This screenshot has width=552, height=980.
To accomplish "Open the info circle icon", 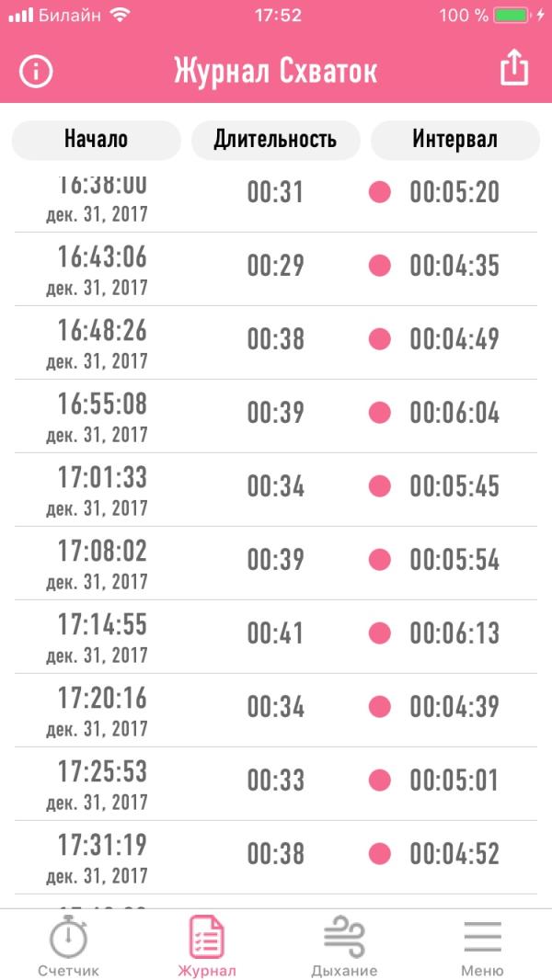I will tap(36, 72).
